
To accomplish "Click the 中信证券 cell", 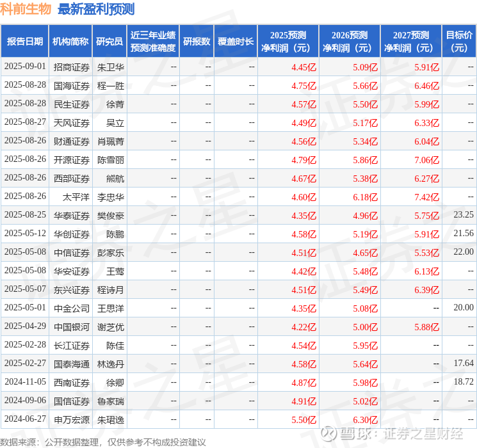I will coord(72,253).
